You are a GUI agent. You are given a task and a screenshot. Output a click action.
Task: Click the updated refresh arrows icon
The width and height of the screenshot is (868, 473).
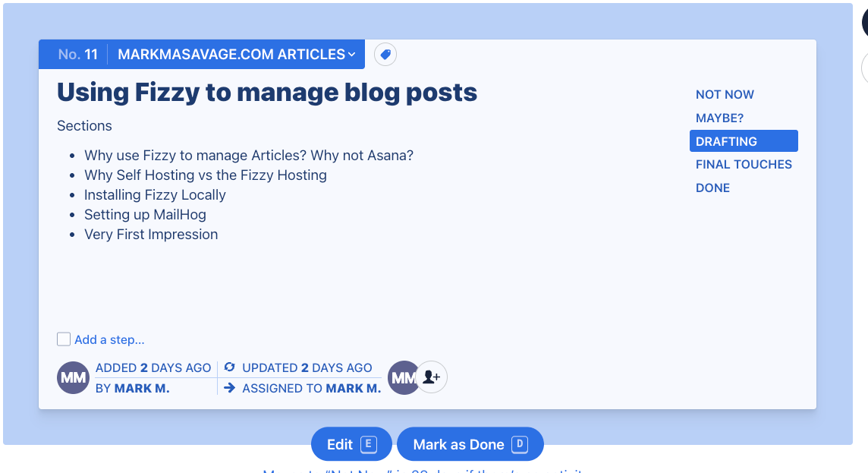[x=230, y=367]
